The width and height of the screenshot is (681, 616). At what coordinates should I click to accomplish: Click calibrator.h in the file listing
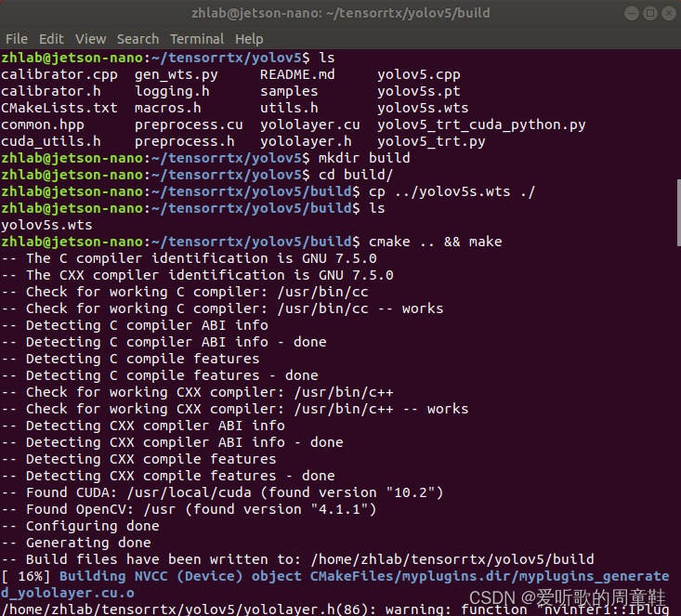click(x=51, y=91)
